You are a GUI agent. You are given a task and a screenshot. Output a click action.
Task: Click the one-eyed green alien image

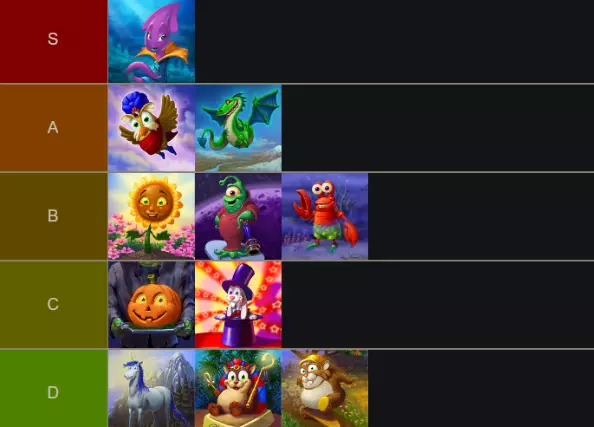coord(238,217)
